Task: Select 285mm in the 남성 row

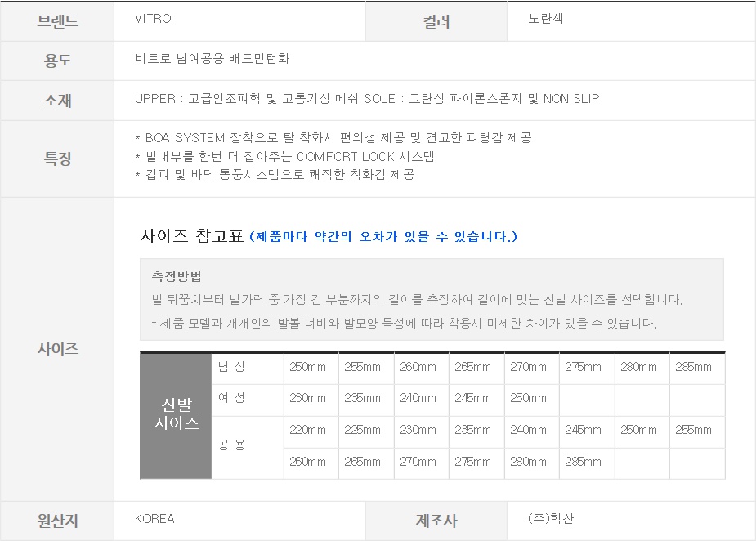Action: 693,367
